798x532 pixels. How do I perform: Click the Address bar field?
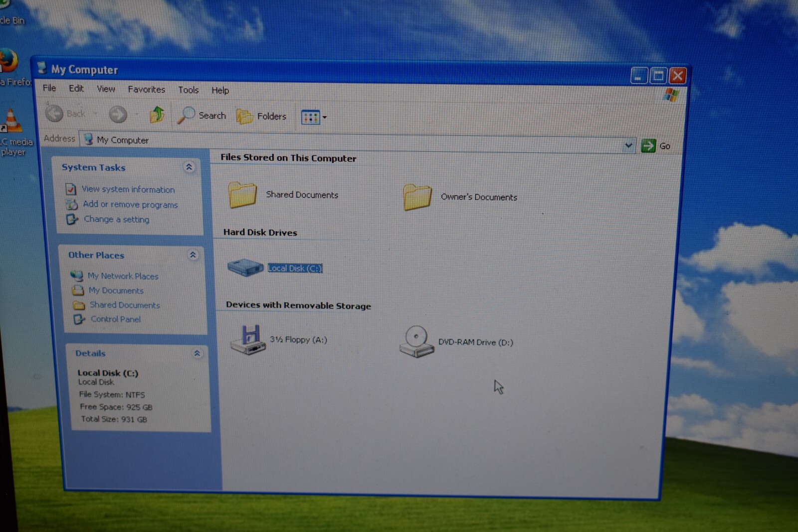point(357,142)
